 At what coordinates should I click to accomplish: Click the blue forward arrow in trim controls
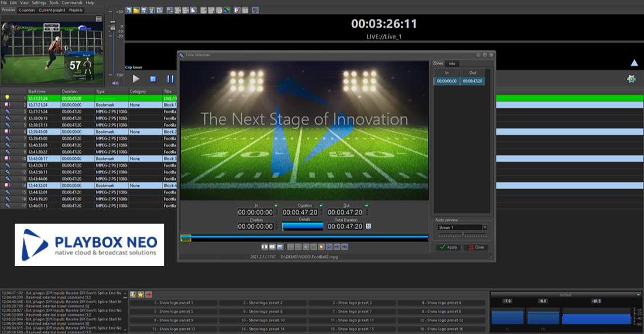tap(337, 247)
